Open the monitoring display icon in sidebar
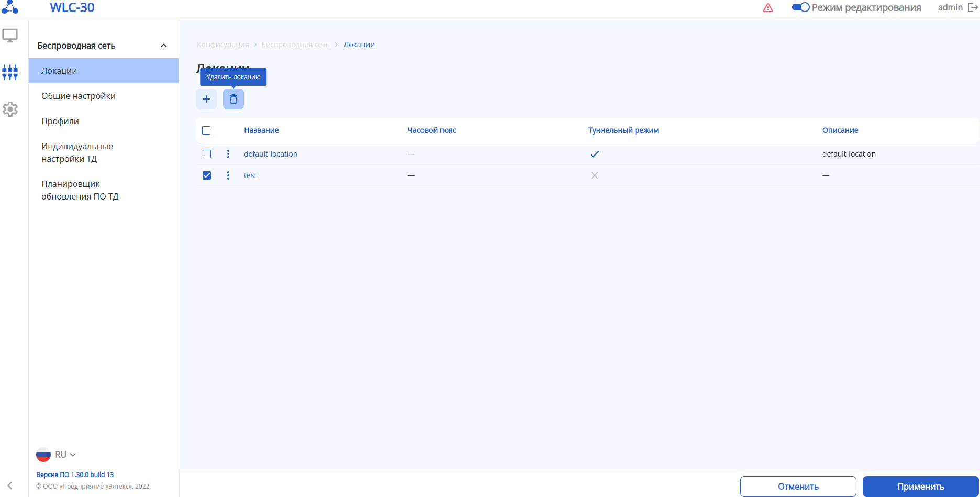 point(10,36)
